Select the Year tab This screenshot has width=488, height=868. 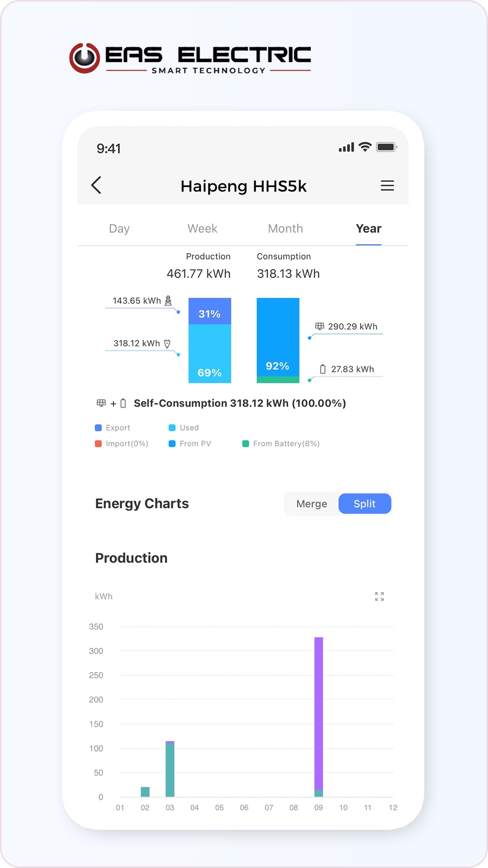368,228
